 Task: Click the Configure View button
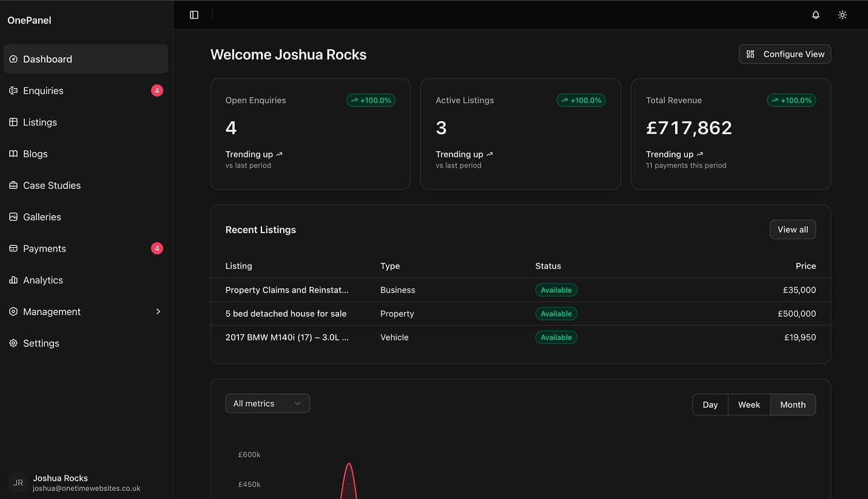pyautogui.click(x=785, y=55)
